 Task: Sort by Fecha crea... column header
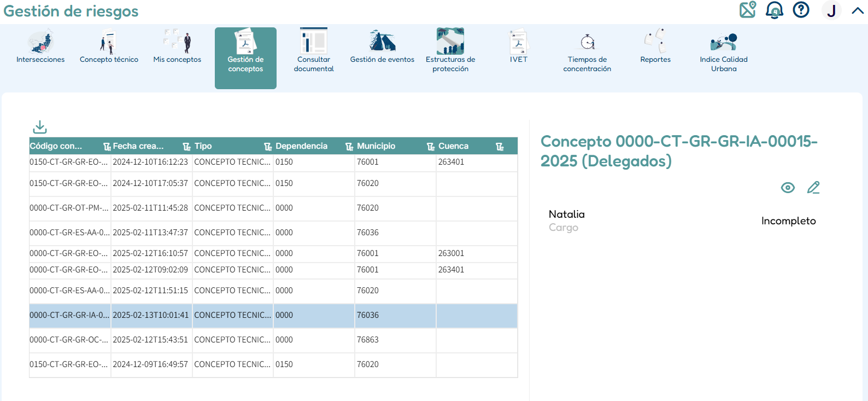[138, 146]
